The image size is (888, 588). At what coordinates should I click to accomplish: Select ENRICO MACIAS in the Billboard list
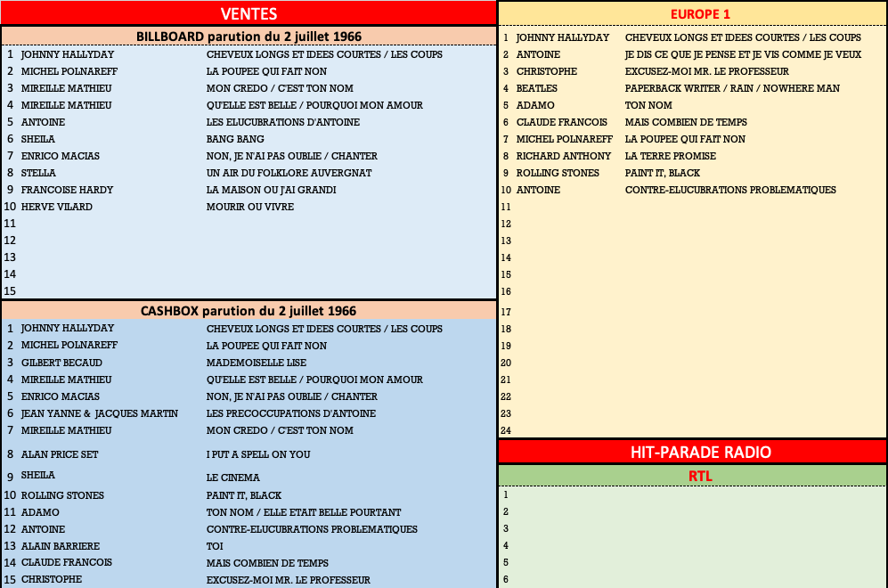click(60, 156)
